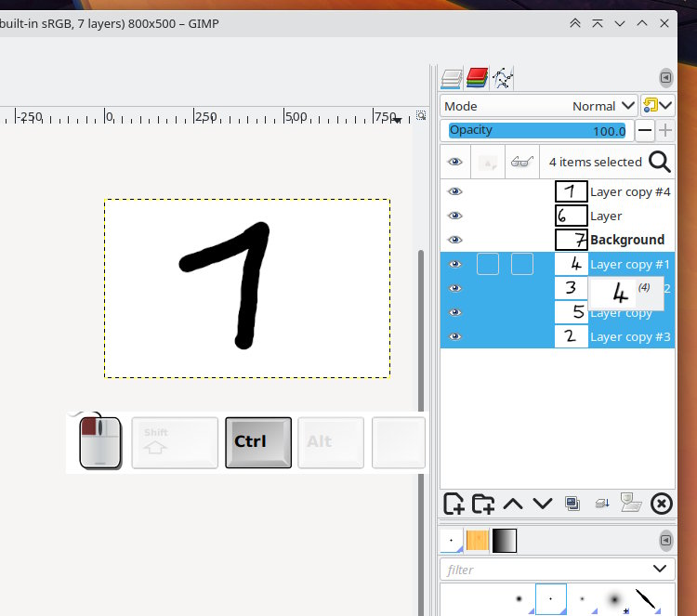Increase opacity with the plus button
Image resolution: width=697 pixels, height=616 pixels.
tap(665, 131)
